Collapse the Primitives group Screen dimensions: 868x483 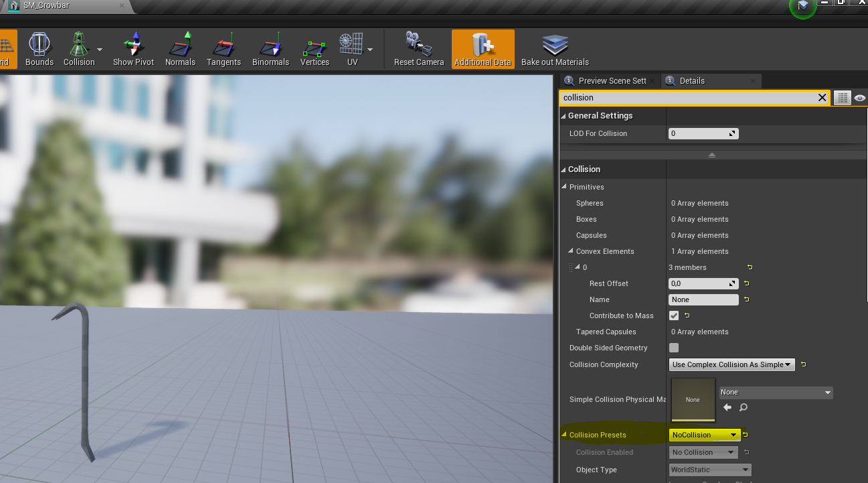566,187
